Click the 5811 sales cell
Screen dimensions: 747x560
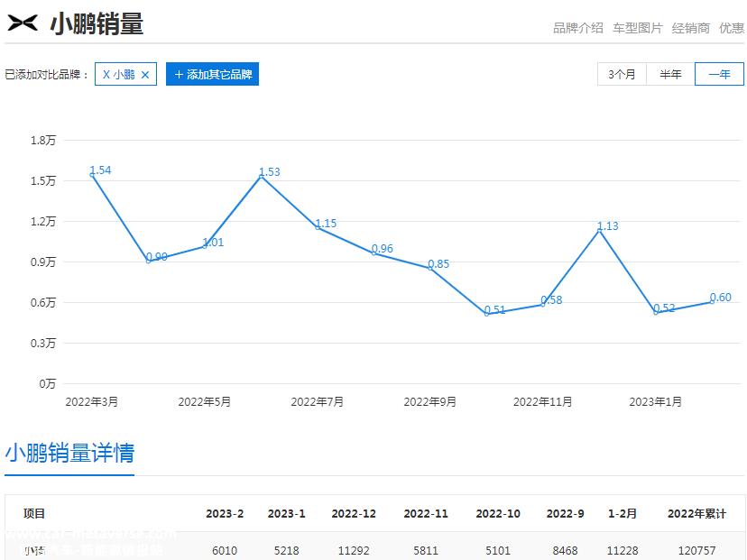tap(426, 550)
